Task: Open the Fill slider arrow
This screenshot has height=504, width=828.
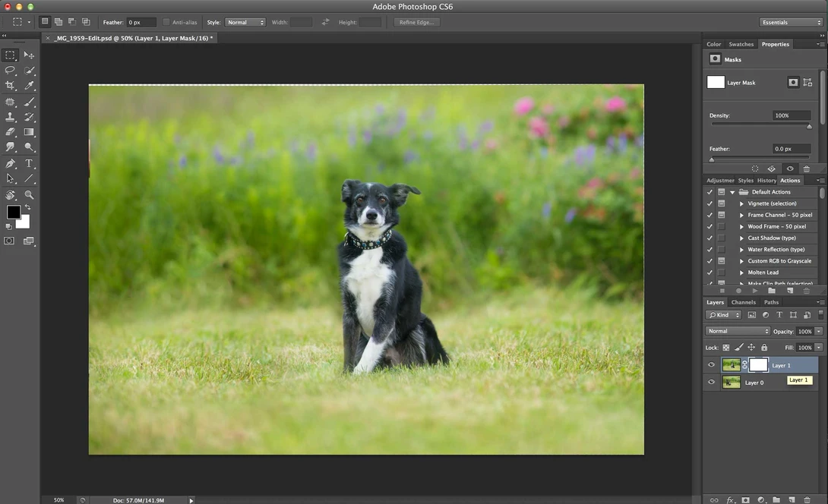Action: pyautogui.click(x=818, y=348)
